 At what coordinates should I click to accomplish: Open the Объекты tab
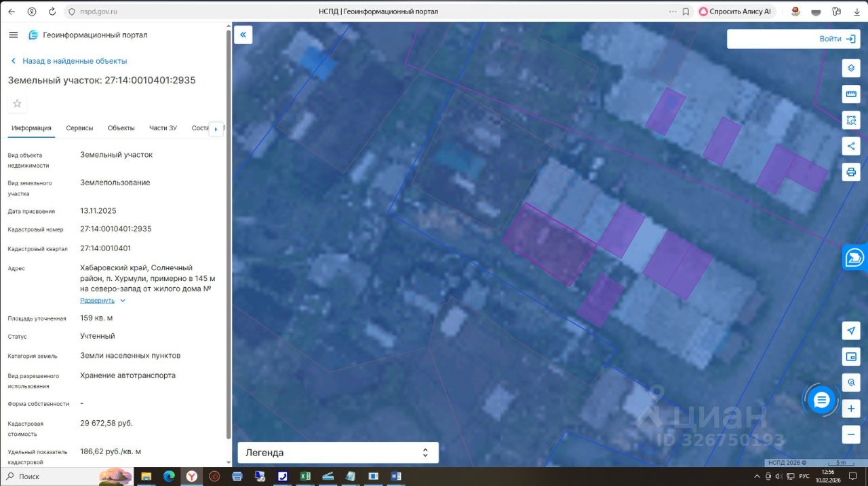[121, 128]
